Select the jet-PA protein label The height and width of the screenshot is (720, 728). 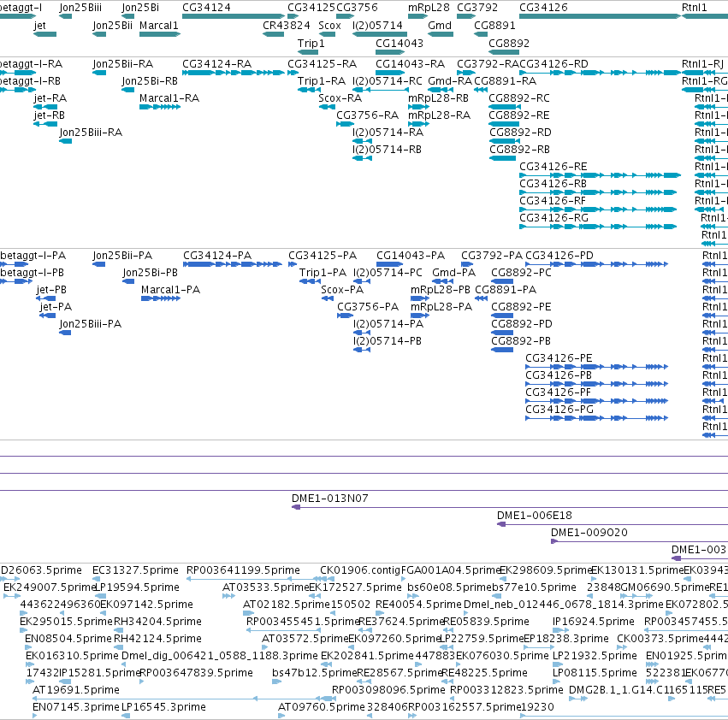pyautogui.click(x=56, y=307)
